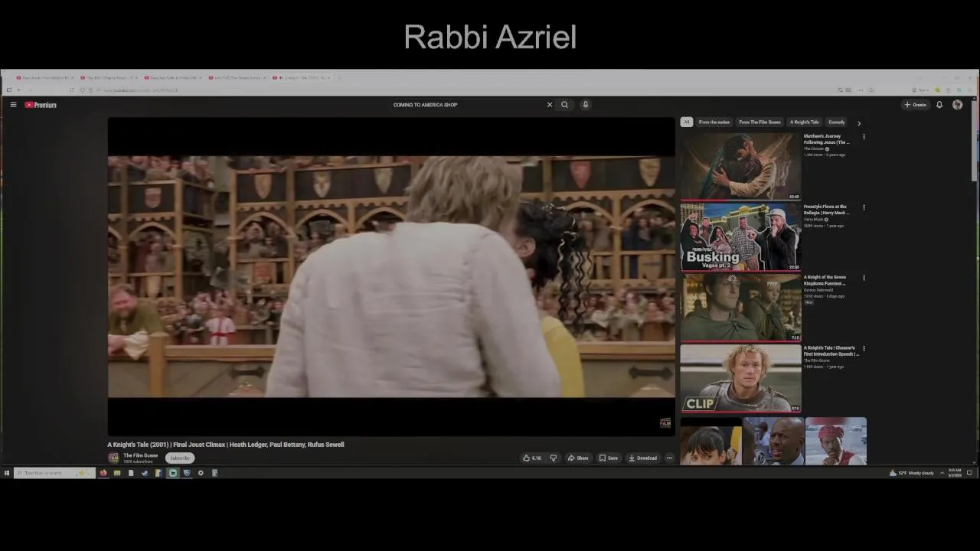Click the YouTube Premium logo
The height and width of the screenshot is (551, 980).
41,105
